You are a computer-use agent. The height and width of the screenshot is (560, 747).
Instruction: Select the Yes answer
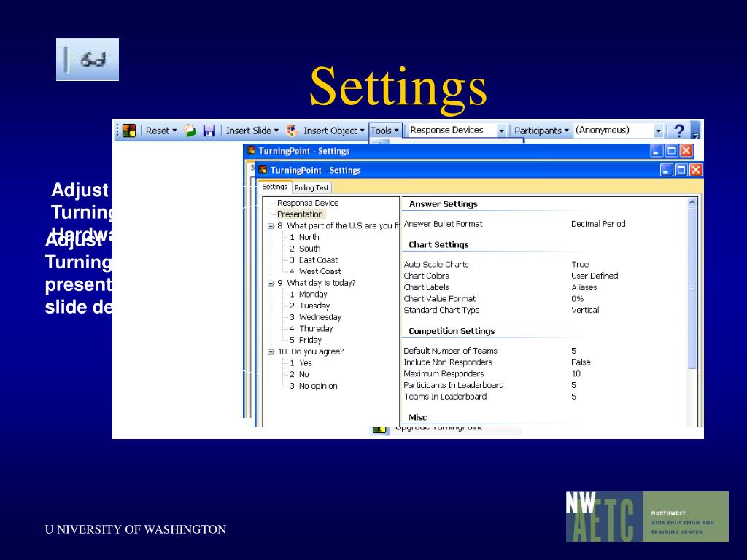tap(301, 363)
